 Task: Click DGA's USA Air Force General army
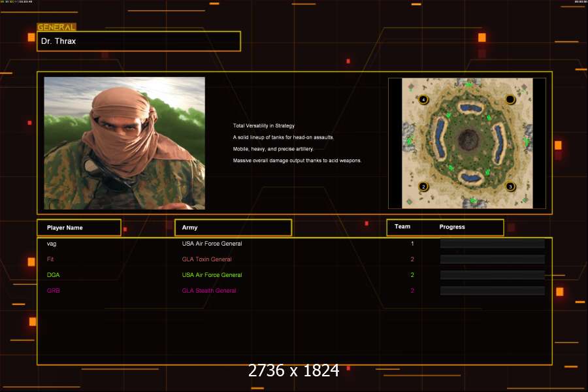pos(212,275)
